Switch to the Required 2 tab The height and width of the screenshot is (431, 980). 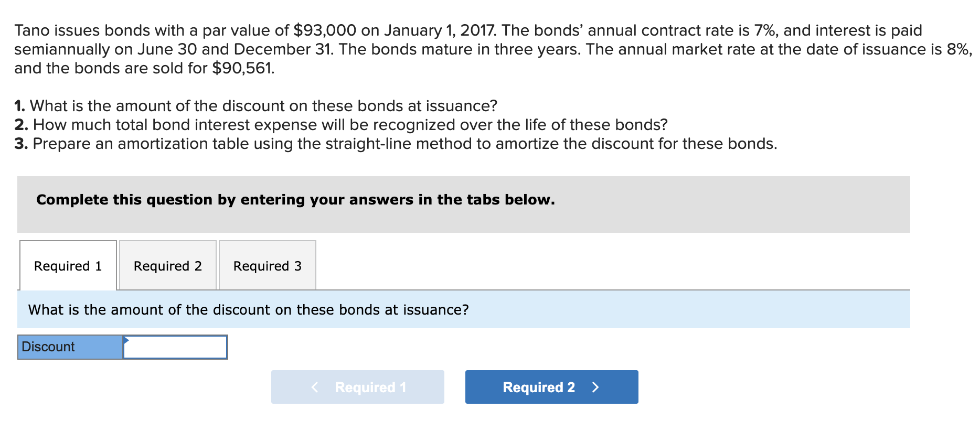(x=167, y=266)
